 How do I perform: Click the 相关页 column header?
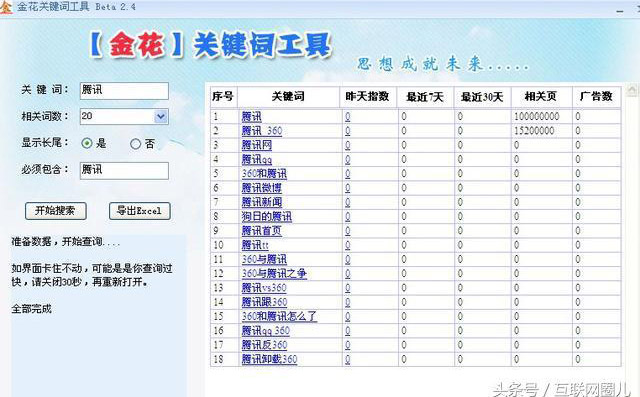click(541, 97)
